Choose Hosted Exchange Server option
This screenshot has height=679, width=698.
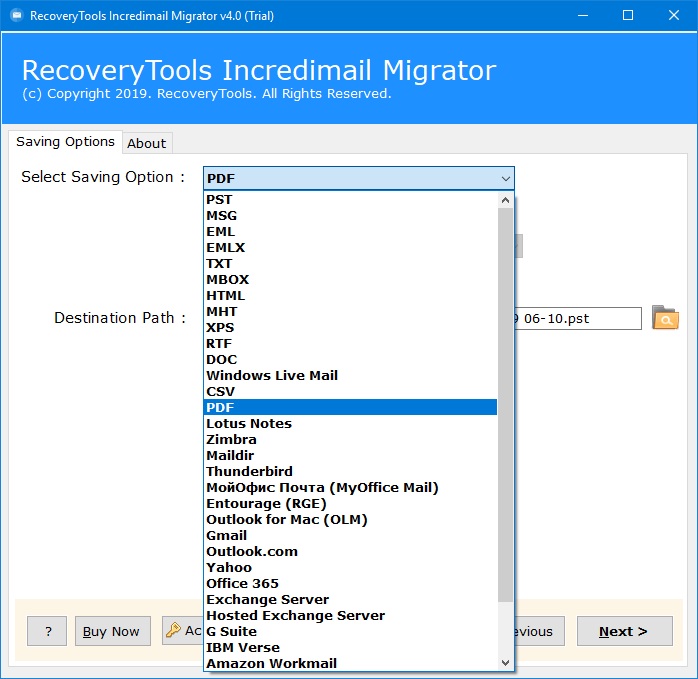pyautogui.click(x=350, y=616)
